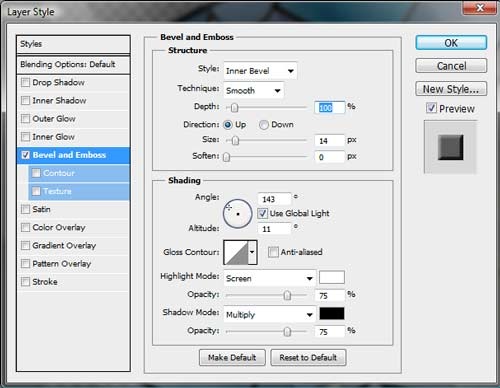The image size is (500, 388).
Task: Open the black Shadow color swatch
Action: click(332, 313)
